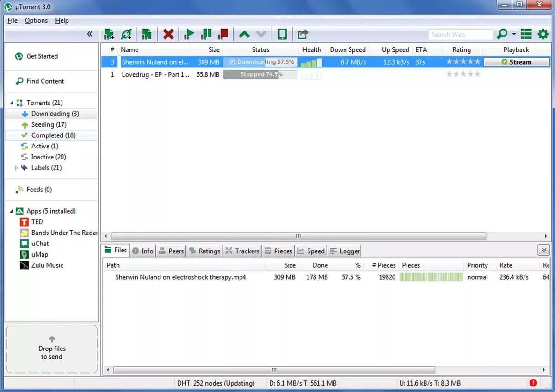Screen dimensions: 555x392
Task: Open the Add Torrent from URL icon
Action: pyautogui.click(x=126, y=34)
